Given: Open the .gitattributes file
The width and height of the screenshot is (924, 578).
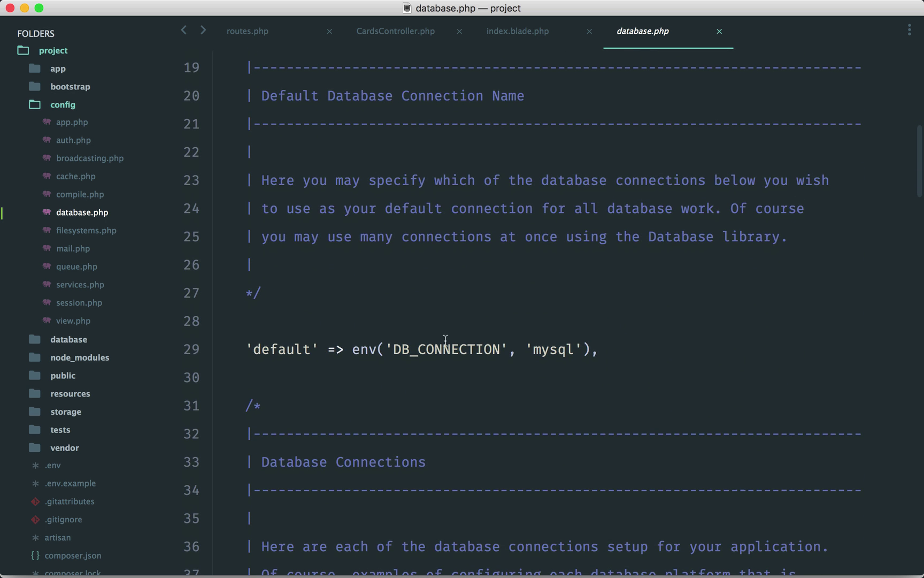Looking at the screenshot, I should pos(70,501).
